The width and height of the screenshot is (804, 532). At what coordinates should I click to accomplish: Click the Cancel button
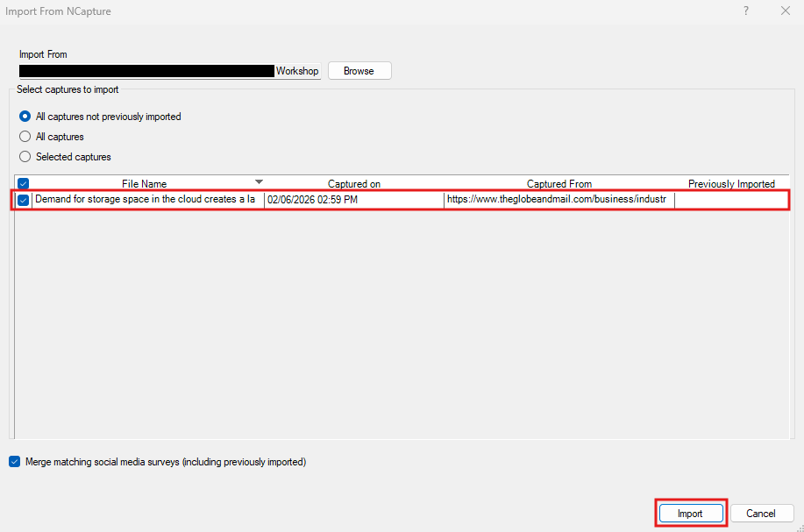(761, 513)
